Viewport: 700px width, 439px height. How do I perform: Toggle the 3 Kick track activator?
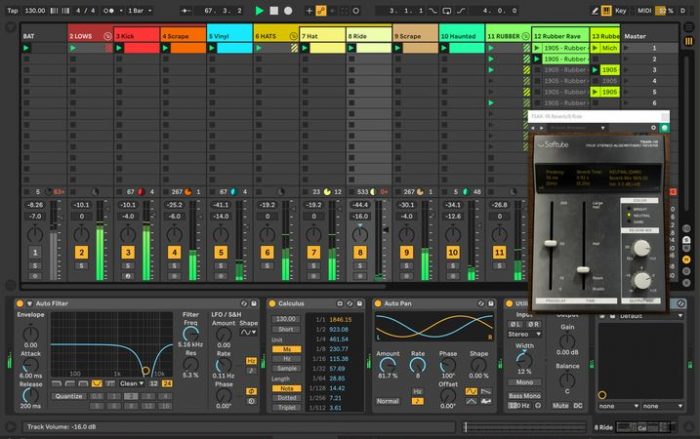pyautogui.click(x=128, y=252)
